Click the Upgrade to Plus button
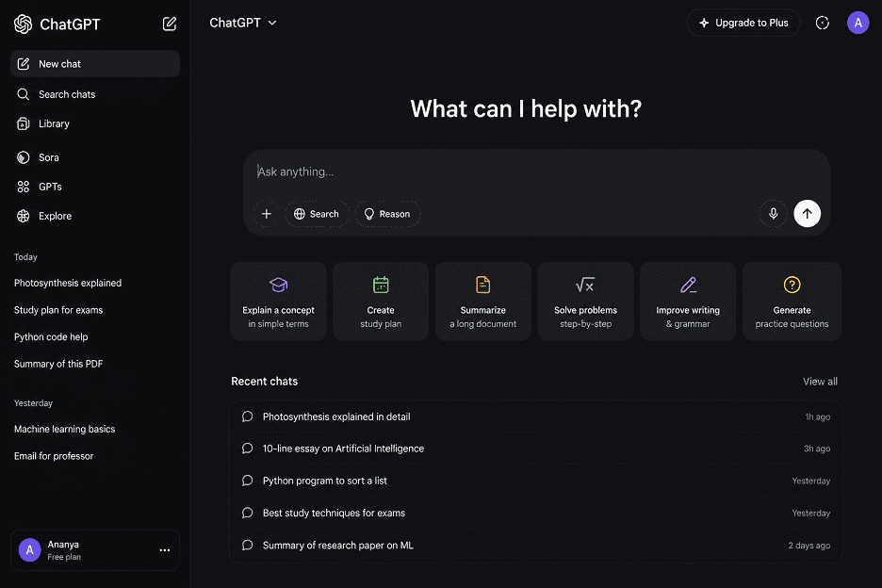882x588 pixels. tap(743, 23)
